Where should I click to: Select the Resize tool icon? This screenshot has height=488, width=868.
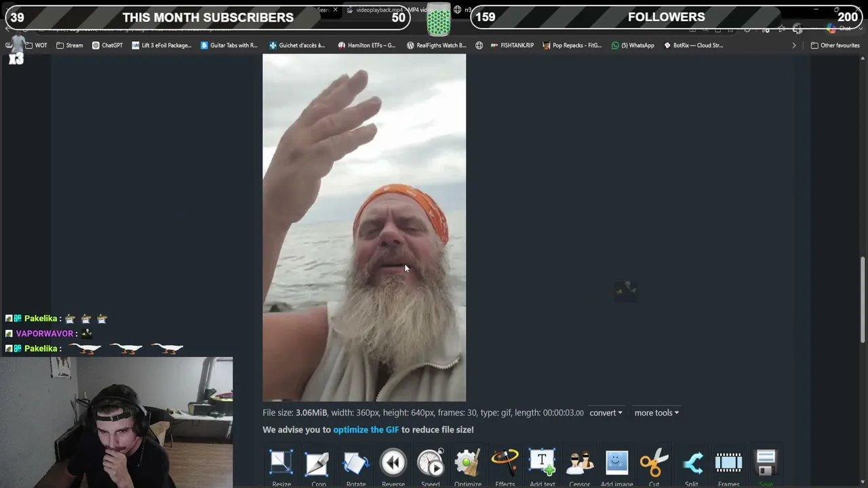tap(281, 463)
